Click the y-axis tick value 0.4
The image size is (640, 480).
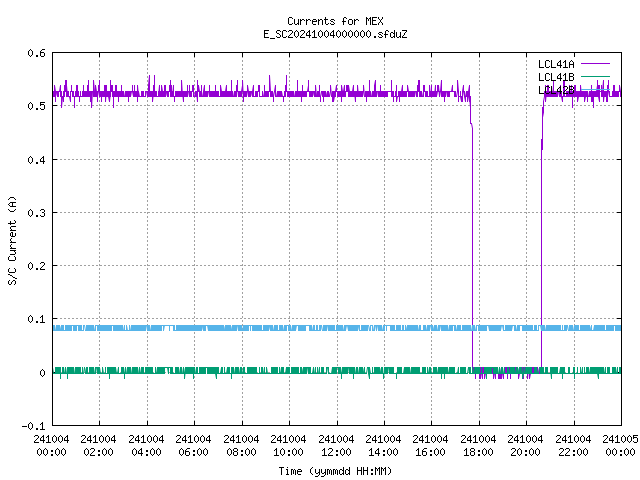(36, 160)
